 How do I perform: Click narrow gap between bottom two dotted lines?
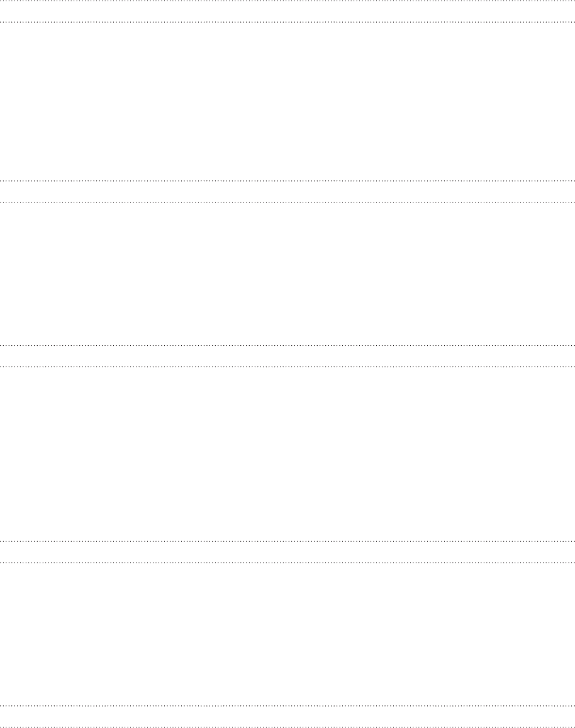[287, 717]
